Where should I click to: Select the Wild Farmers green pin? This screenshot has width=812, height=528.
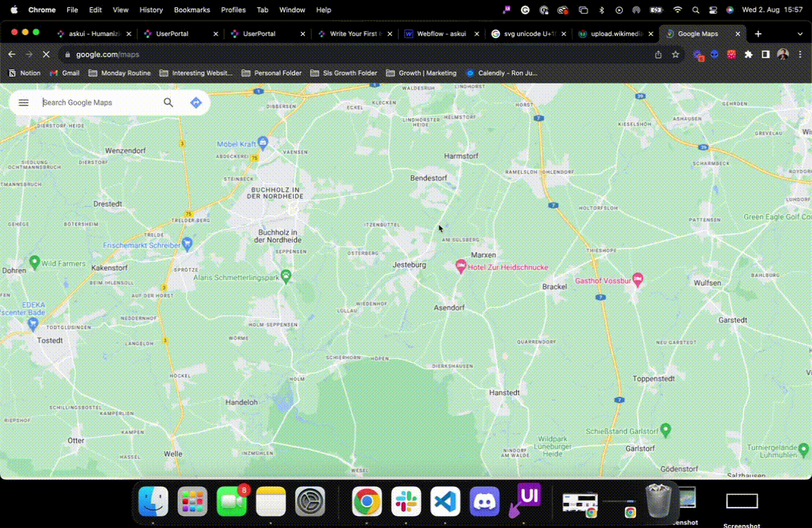click(34, 263)
